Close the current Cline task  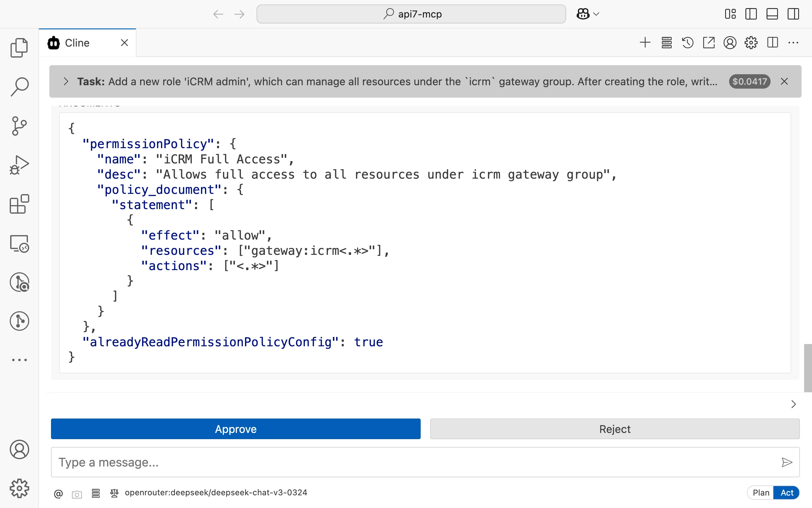point(784,82)
